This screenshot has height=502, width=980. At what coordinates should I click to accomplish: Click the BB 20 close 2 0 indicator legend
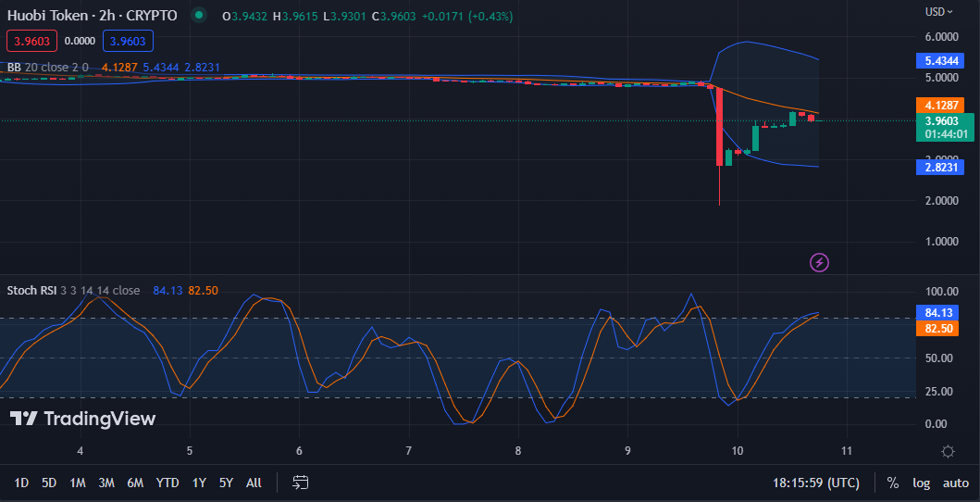[48, 67]
